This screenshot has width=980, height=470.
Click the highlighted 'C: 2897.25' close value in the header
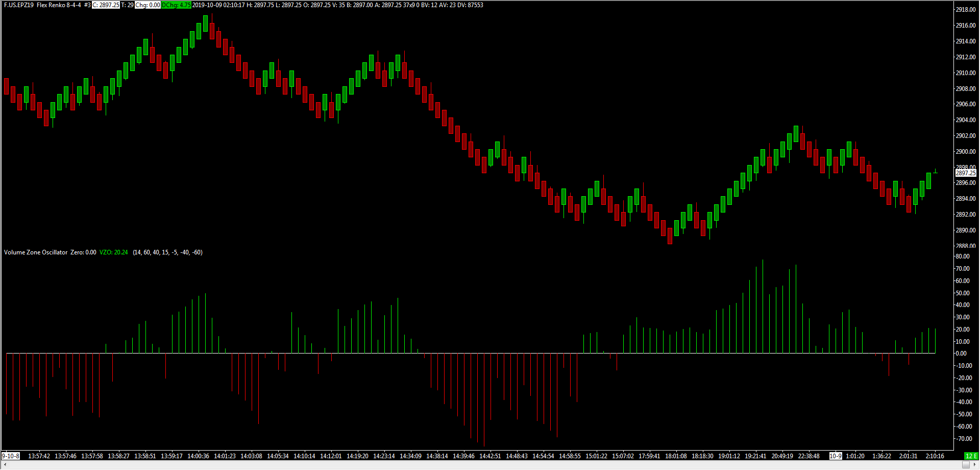pyautogui.click(x=106, y=5)
